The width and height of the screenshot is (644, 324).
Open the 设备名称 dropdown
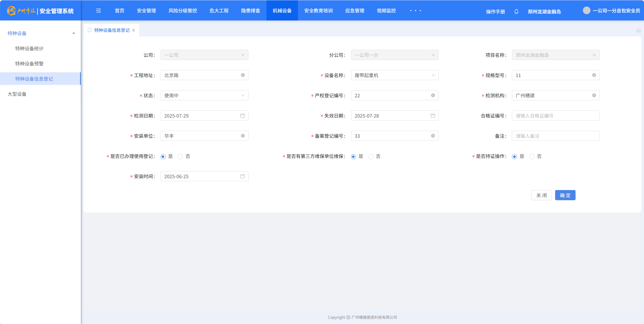[394, 75]
